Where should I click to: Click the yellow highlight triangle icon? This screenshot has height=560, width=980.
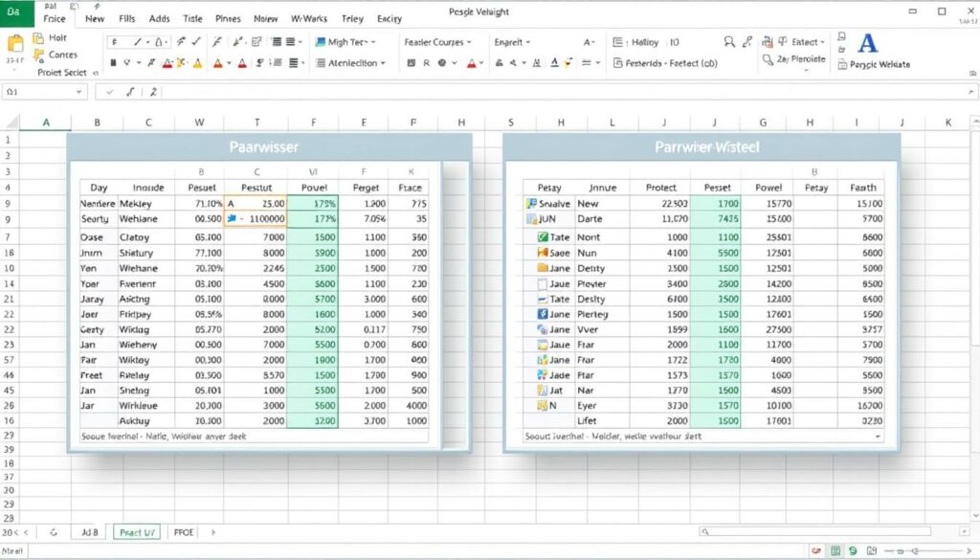pyautogui.click(x=196, y=63)
